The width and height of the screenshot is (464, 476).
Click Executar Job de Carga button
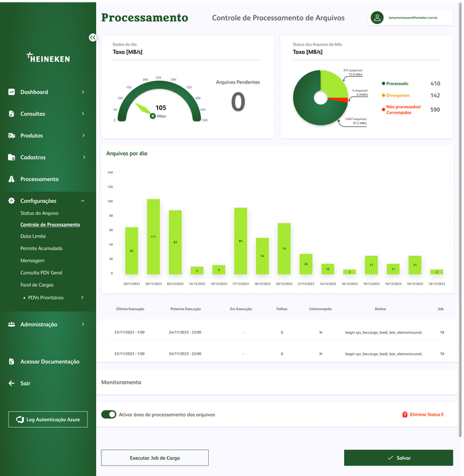154,457
